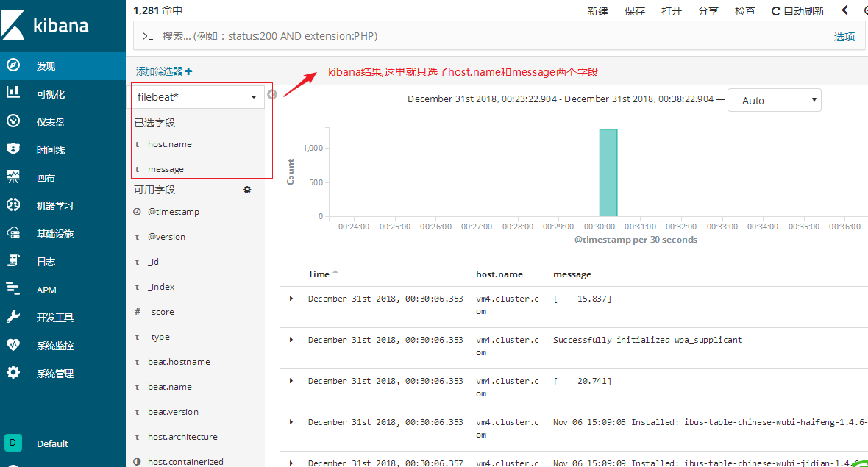This screenshot has height=467, width=868.
Task: Open the Timelion (时间线) icon
Action: coord(13,149)
